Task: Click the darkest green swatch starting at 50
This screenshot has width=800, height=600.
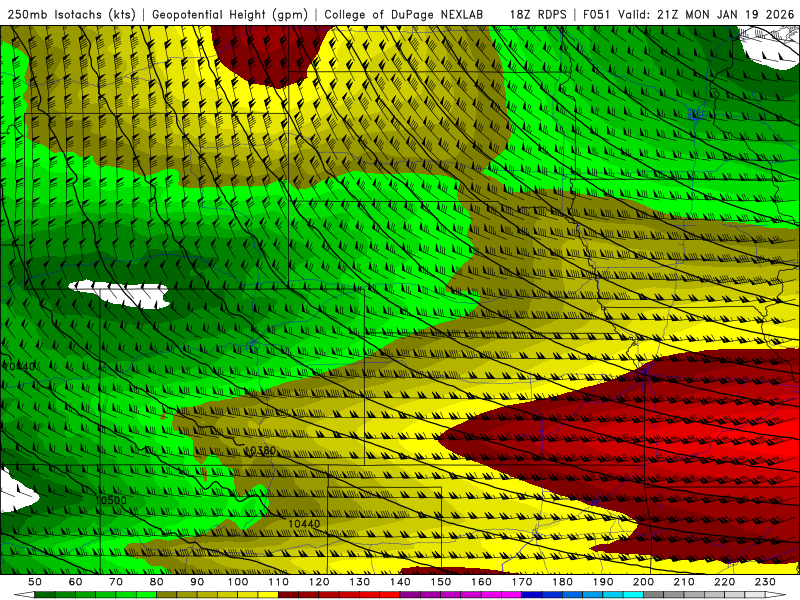Action: pyautogui.click(x=45, y=595)
